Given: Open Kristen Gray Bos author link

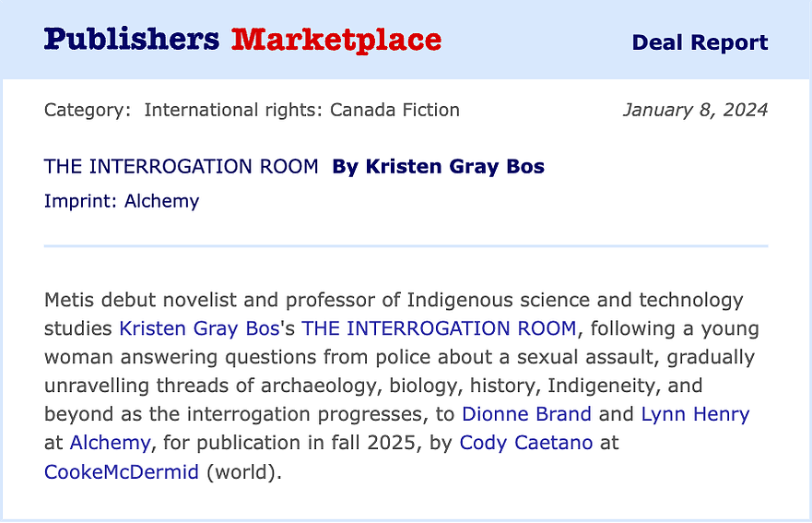Looking at the screenshot, I should (x=199, y=328).
